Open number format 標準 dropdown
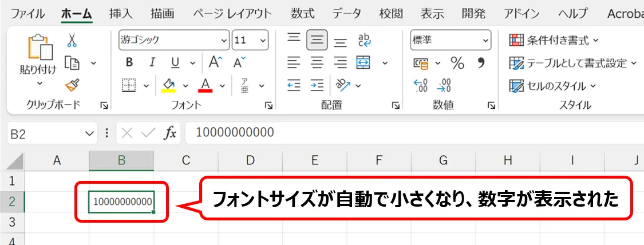The width and height of the screenshot is (644, 245). click(x=486, y=40)
